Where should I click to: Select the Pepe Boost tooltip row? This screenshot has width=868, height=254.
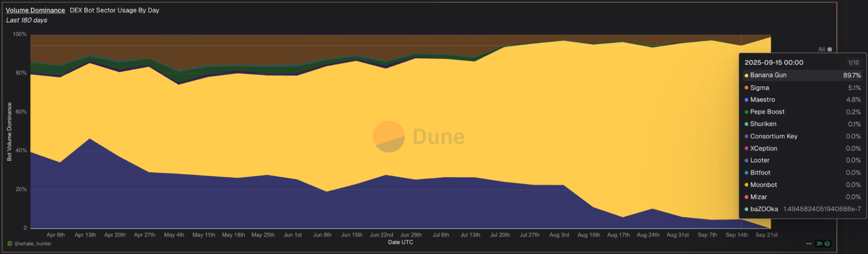pos(802,112)
